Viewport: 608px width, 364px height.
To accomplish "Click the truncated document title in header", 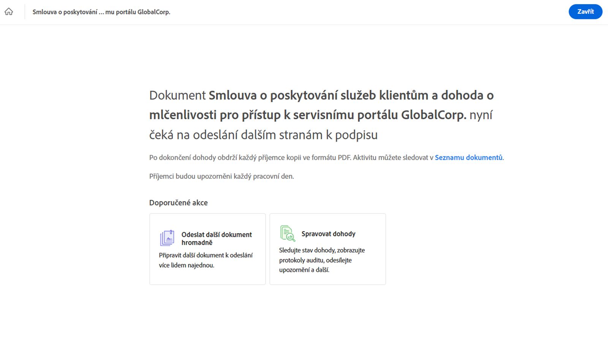I will click(x=101, y=12).
